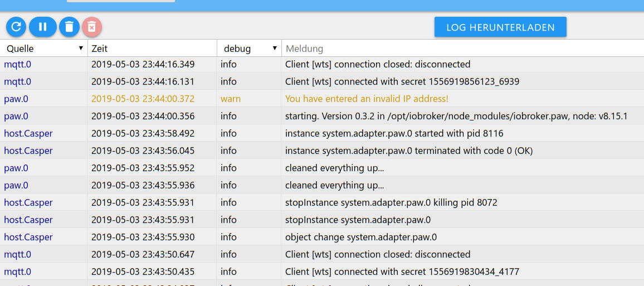Select message 'connected with secret 1556919830434_4177'
Viewport: 644px width, 286px height.
pos(402,272)
